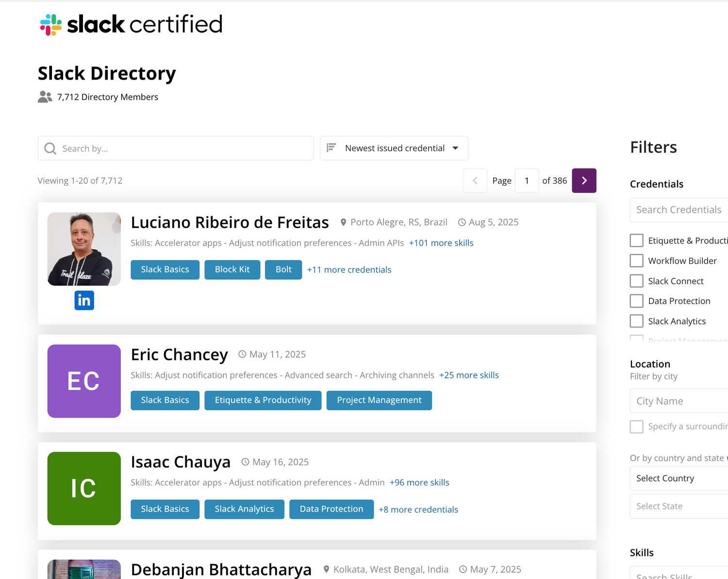The width and height of the screenshot is (728, 579).
Task: Click the Slack Certified logo
Action: [131, 24]
